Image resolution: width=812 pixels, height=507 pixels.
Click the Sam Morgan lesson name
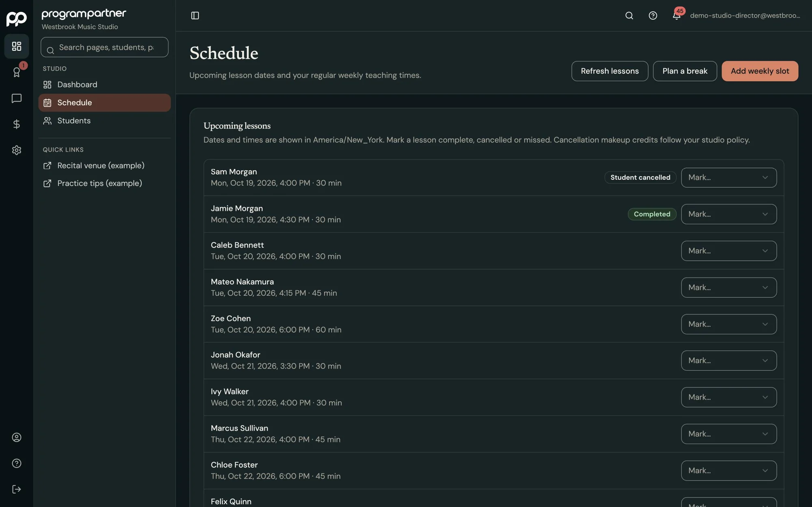pyautogui.click(x=234, y=172)
